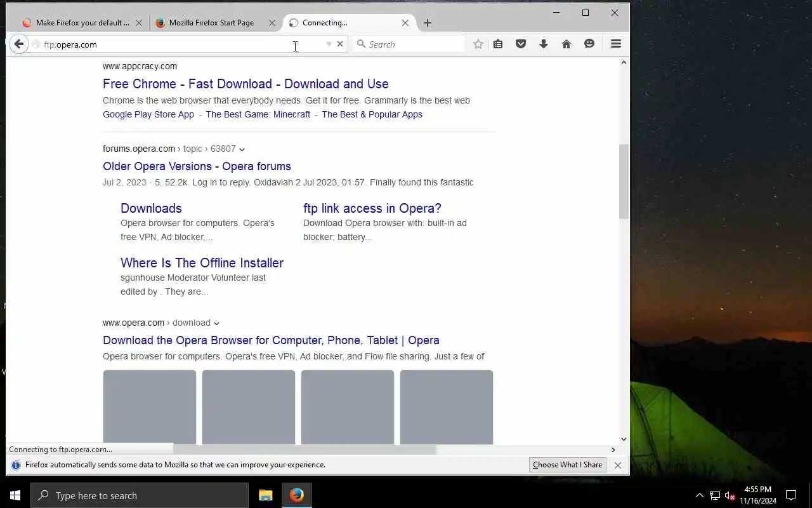Click the Firefox taskbar icon
The height and width of the screenshot is (508, 812).
[296, 495]
